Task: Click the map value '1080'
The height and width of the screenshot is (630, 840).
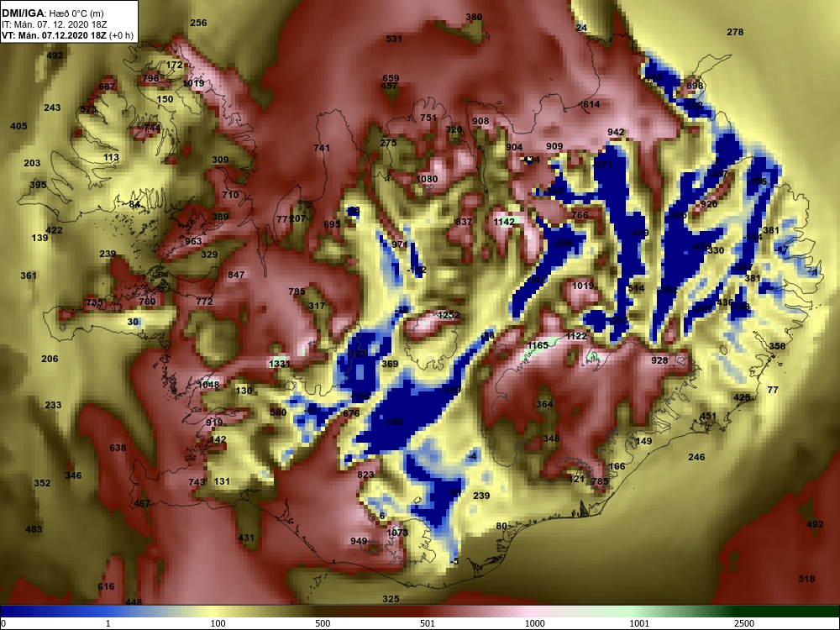Action: click(x=427, y=179)
